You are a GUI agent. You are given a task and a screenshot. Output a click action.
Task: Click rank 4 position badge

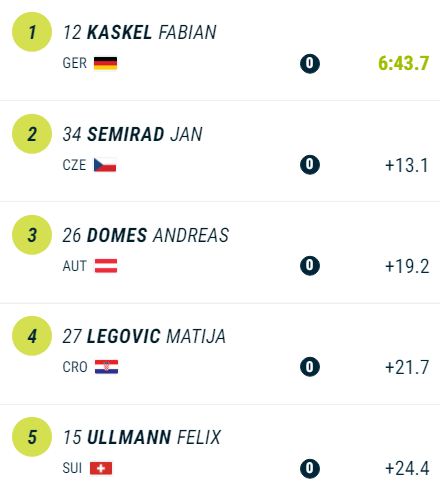point(32,336)
